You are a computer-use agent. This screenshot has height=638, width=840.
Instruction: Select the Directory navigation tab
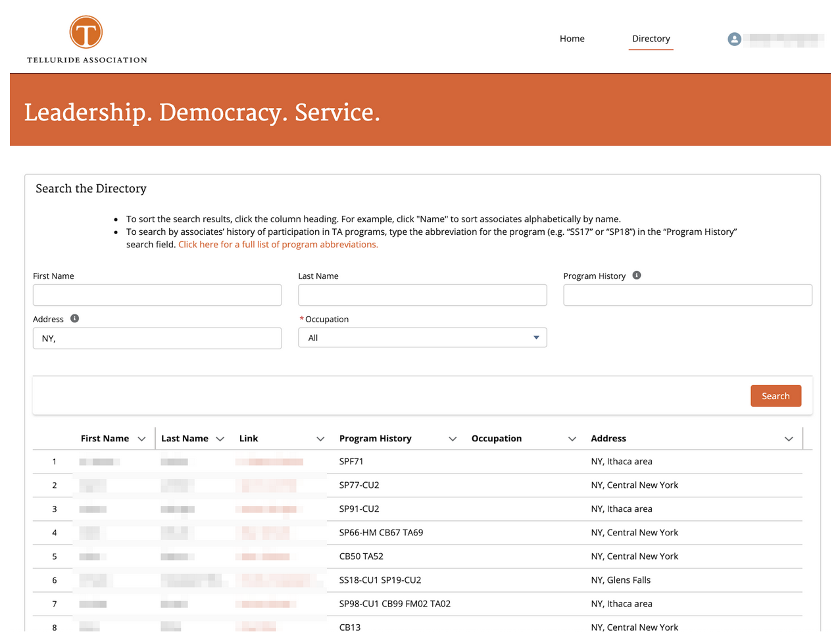[651, 39]
